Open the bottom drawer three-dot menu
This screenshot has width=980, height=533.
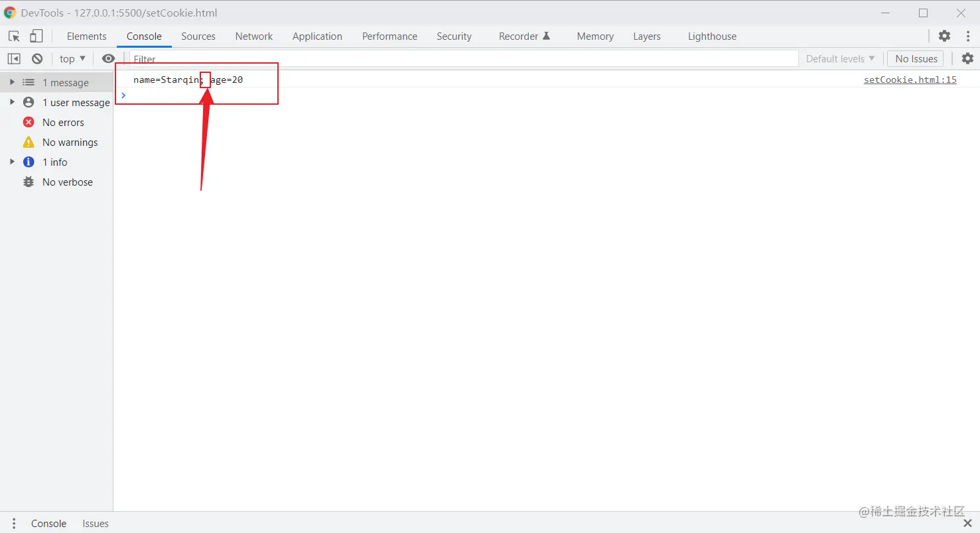[14, 523]
